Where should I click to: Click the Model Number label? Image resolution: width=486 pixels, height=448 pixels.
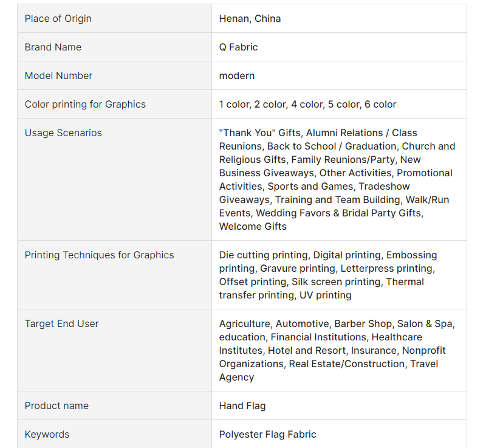(58, 75)
